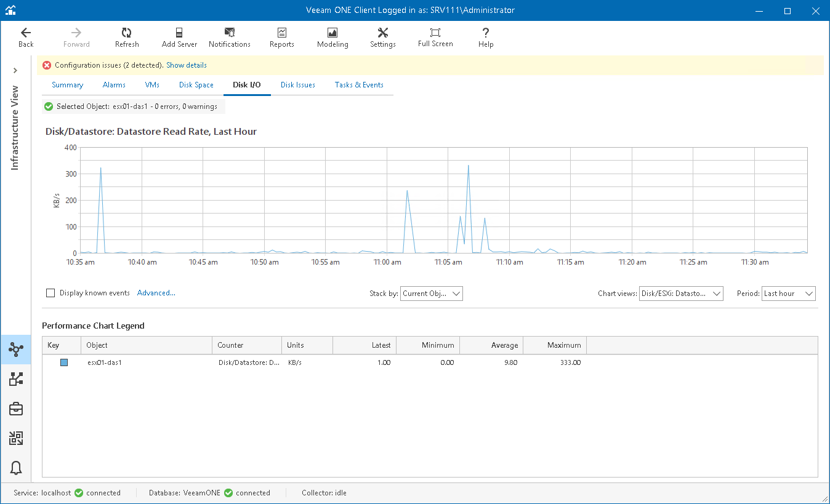
Task: Open the Help menu icon
Action: click(486, 38)
